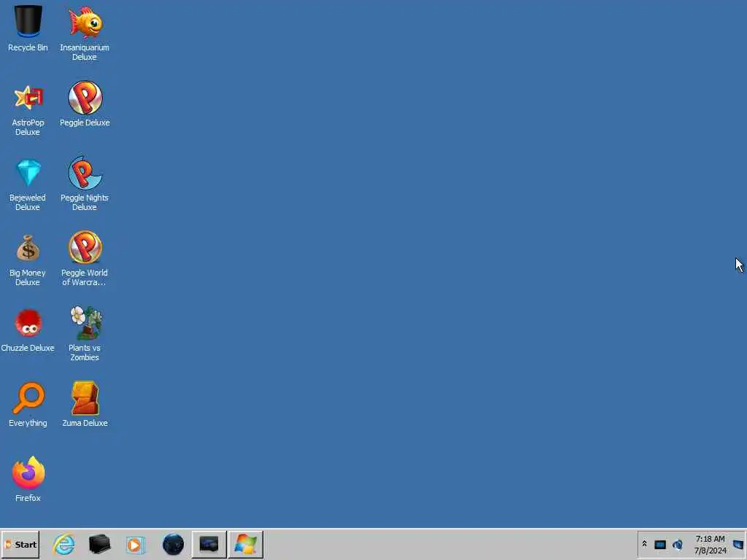Viewport: 747px width, 560px height.
Task: Show hidden system tray icons
Action: coord(644,544)
